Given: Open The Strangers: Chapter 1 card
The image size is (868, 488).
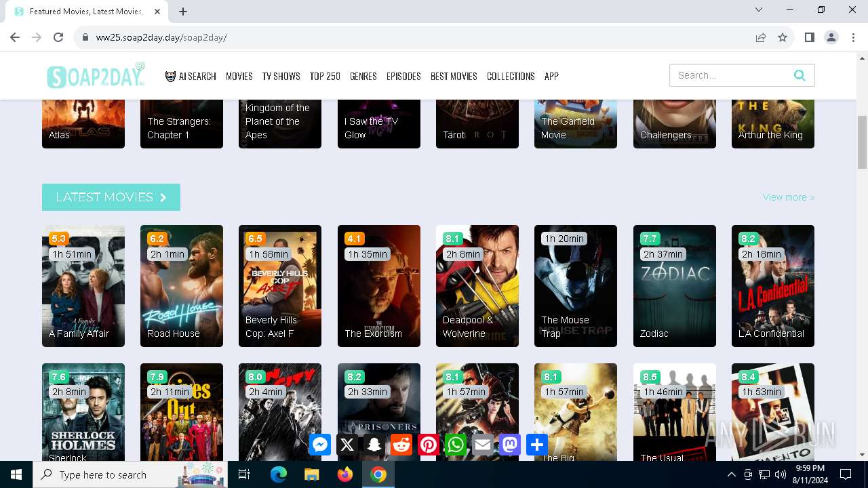Looking at the screenshot, I should 182,124.
